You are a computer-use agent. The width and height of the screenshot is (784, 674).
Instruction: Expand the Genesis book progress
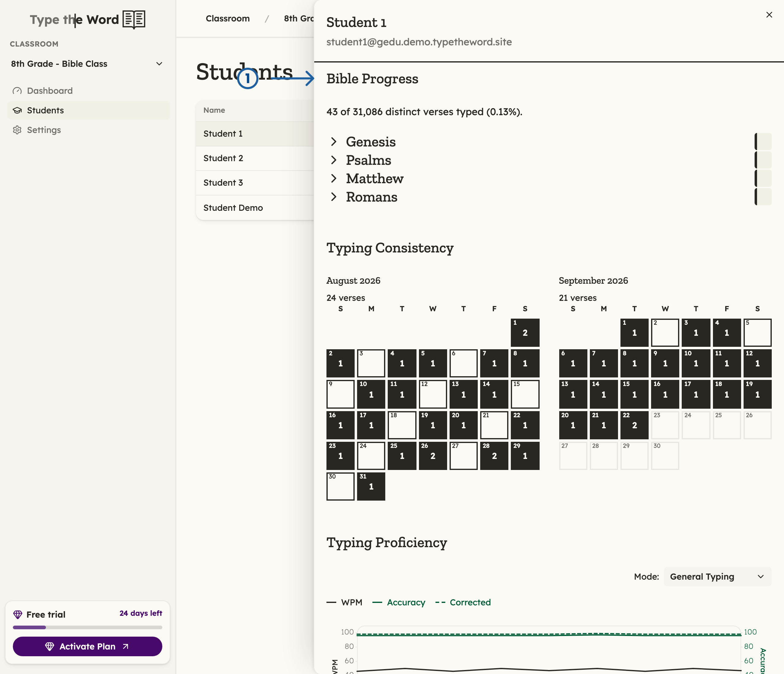click(x=333, y=142)
